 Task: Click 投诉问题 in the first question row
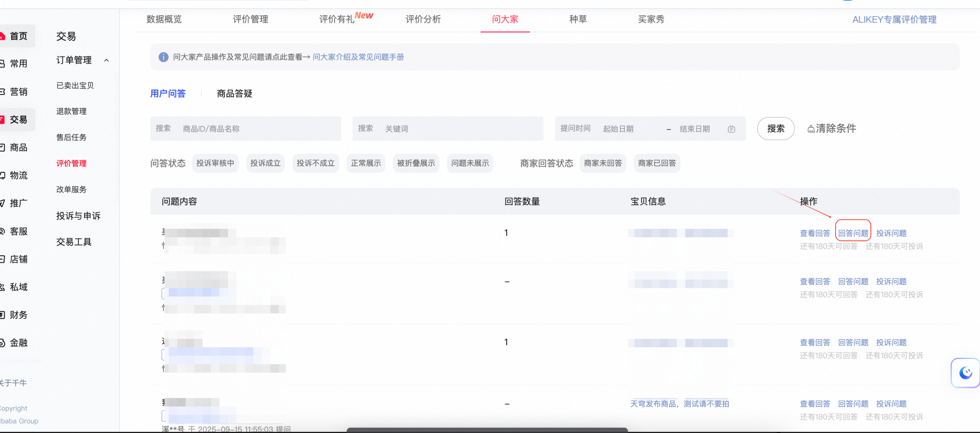(x=891, y=233)
